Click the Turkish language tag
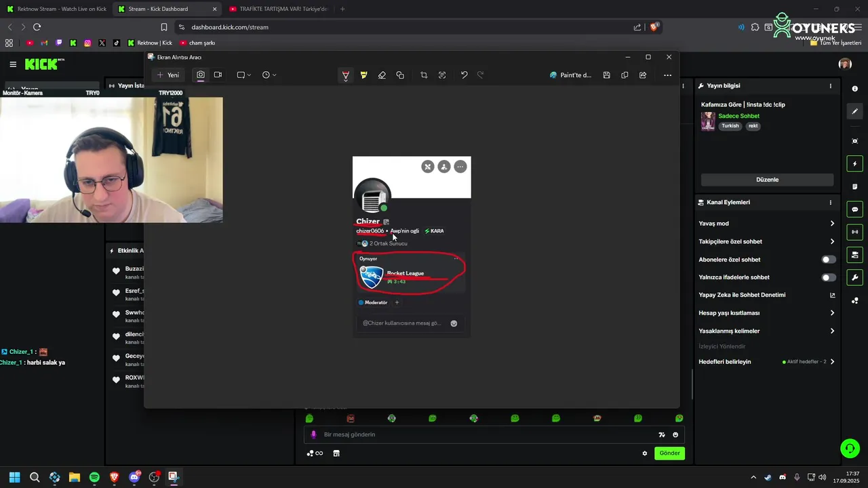The width and height of the screenshot is (868, 488). [x=730, y=126]
